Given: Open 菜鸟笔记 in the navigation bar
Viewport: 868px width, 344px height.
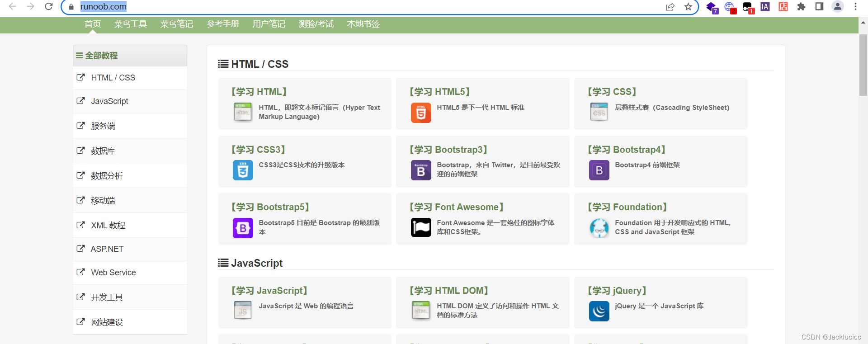Looking at the screenshot, I should point(177,24).
